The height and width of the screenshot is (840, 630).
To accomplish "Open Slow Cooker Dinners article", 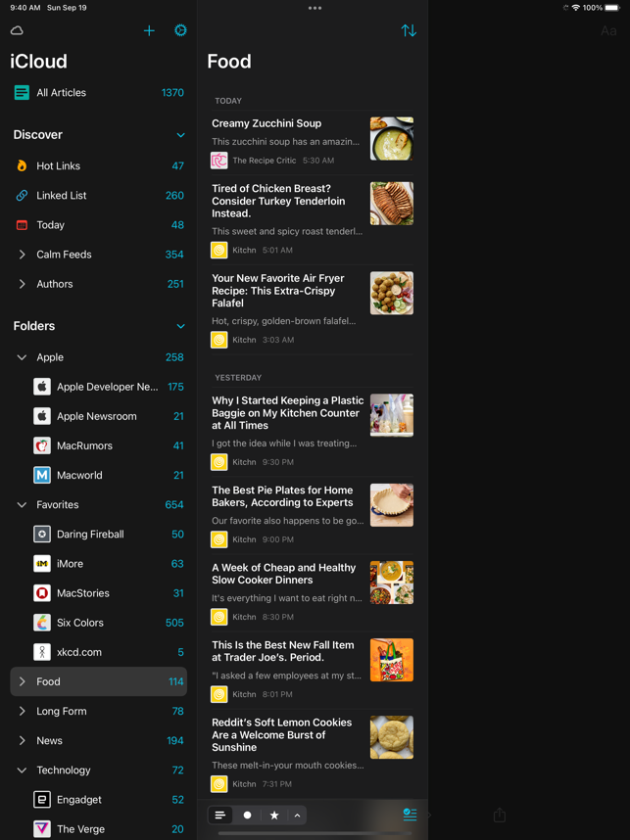I will (312, 593).
